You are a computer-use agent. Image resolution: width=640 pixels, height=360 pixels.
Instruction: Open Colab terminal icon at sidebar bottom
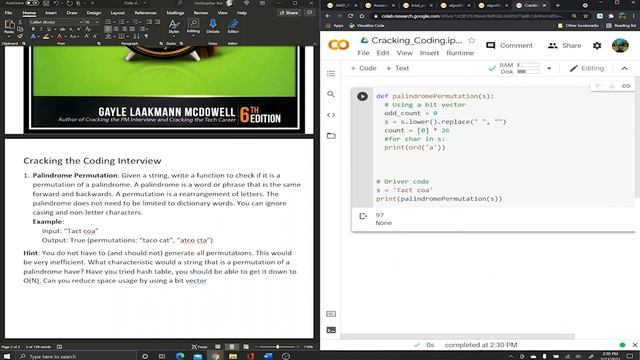[x=331, y=330]
